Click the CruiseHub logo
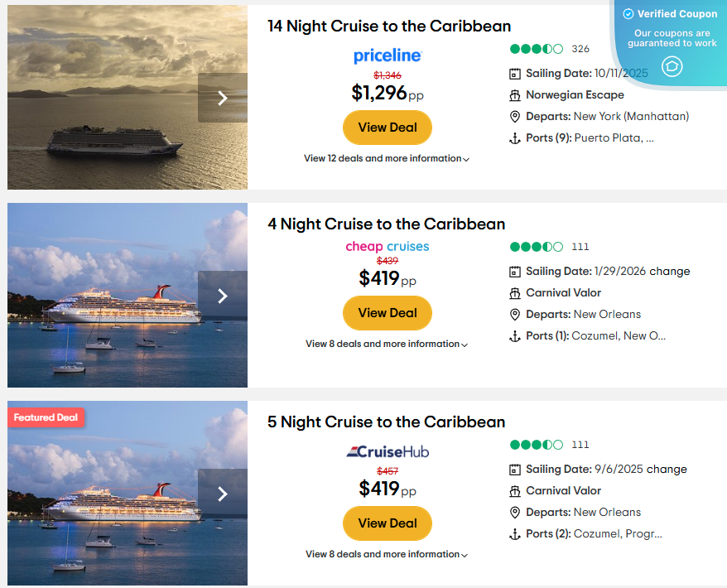Image resolution: width=727 pixels, height=588 pixels. coord(388,451)
